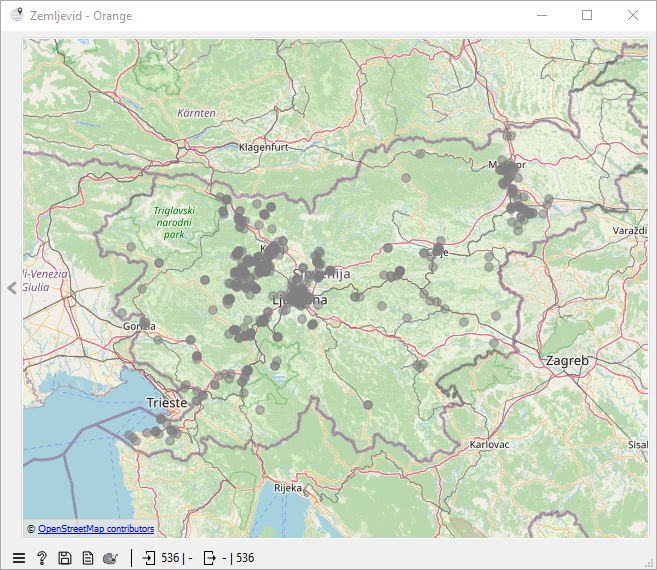Open widget help with question mark icon
Screen dimensions: 657x570
[42, 558]
